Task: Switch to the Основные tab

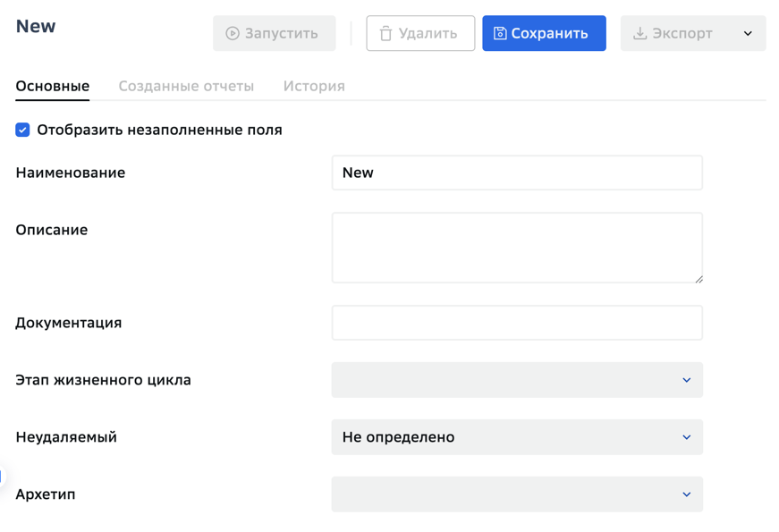Action: click(53, 86)
